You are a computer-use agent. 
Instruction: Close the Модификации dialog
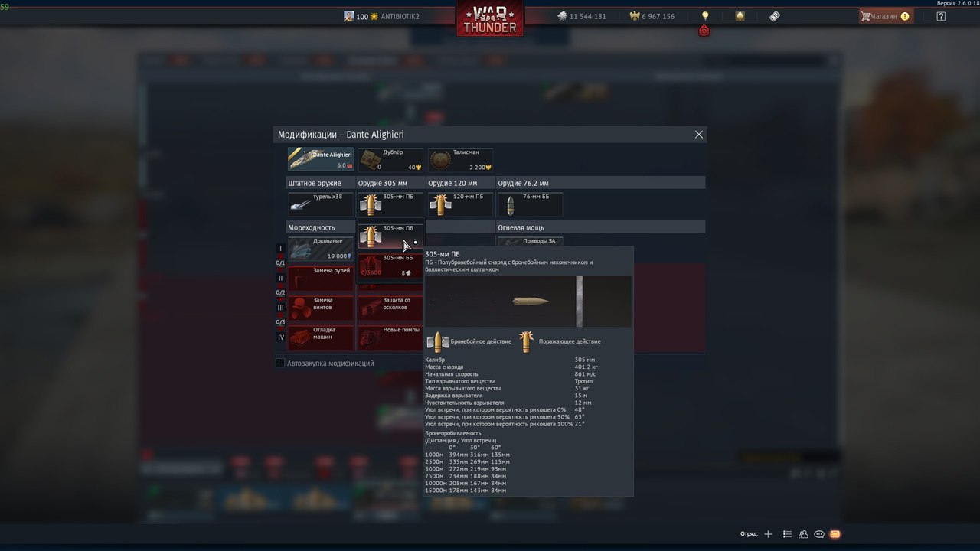pyautogui.click(x=698, y=134)
